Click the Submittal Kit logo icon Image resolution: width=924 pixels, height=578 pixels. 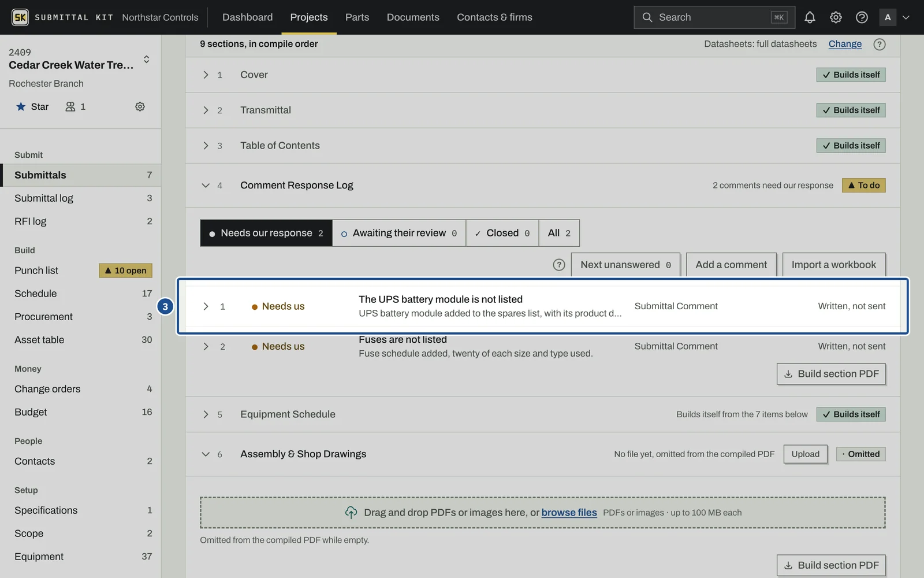[20, 17]
